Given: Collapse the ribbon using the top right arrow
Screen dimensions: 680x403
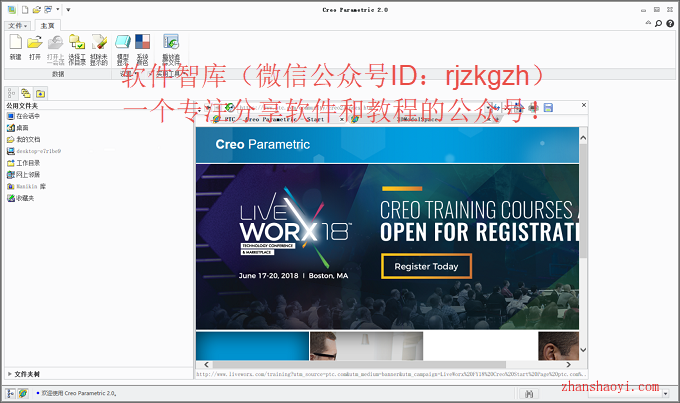Looking at the screenshot, I should pos(648,23).
